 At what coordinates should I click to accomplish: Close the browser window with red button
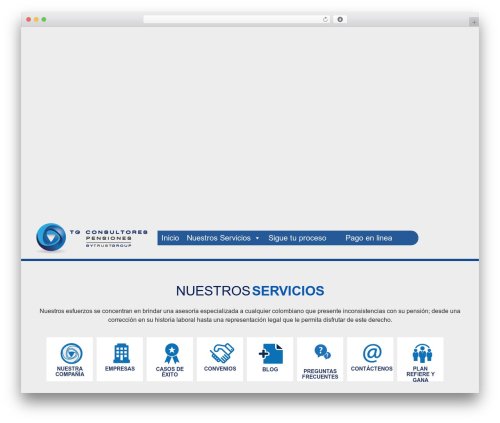pos(29,19)
